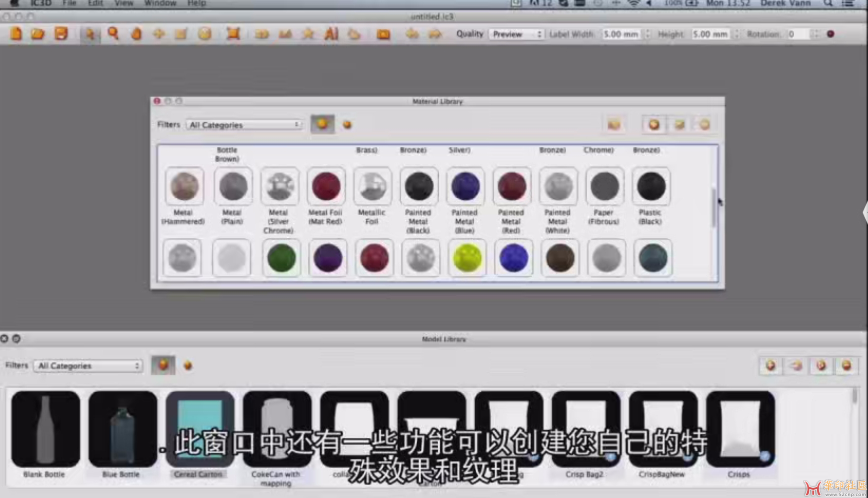868x498 pixels.
Task: Click the Save file toolbar icon
Action: [x=61, y=34]
